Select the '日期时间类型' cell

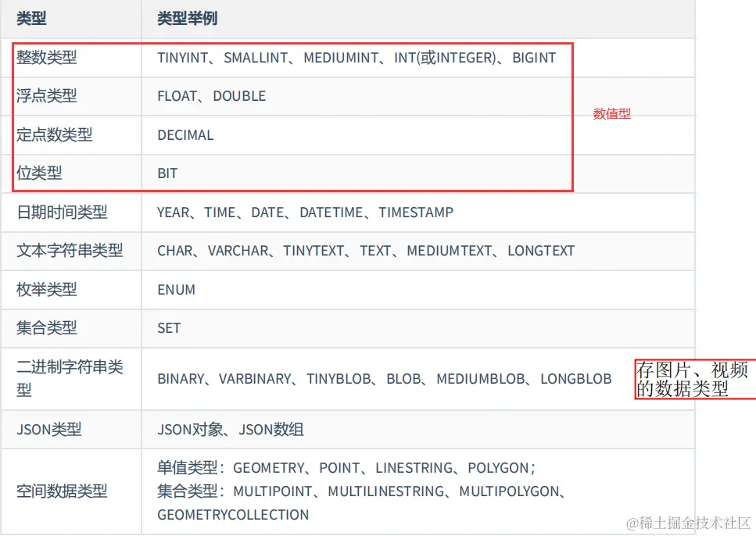(x=71, y=213)
